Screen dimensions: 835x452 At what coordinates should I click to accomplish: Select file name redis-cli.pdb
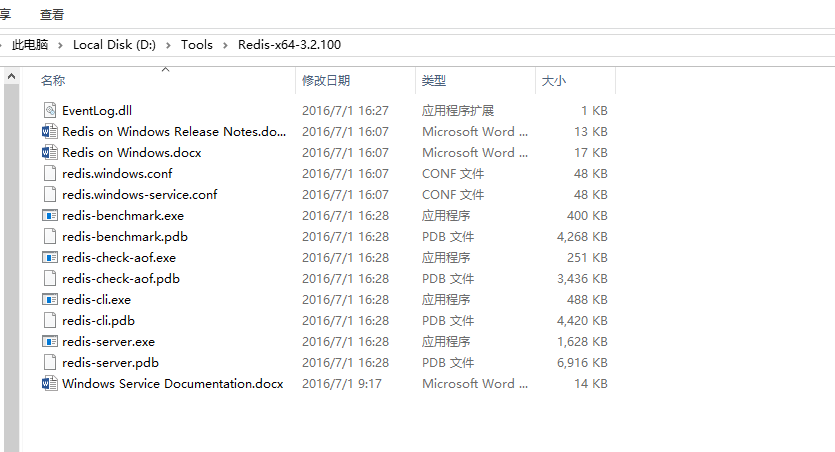(x=99, y=320)
